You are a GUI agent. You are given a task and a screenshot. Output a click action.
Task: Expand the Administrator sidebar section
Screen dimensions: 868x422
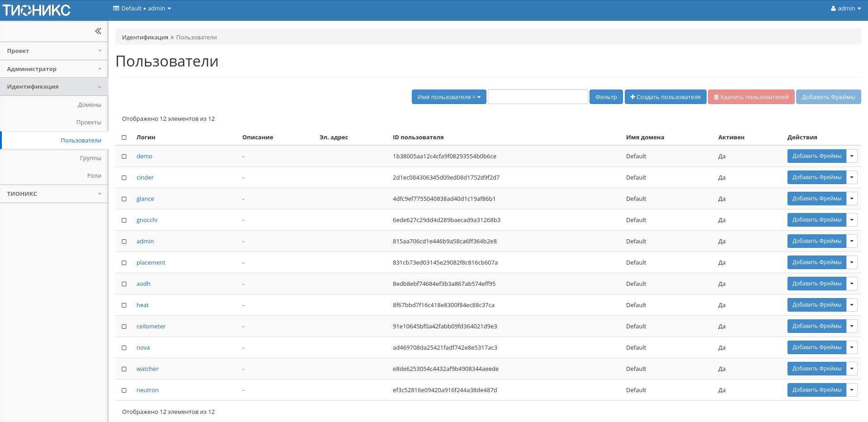(x=54, y=69)
